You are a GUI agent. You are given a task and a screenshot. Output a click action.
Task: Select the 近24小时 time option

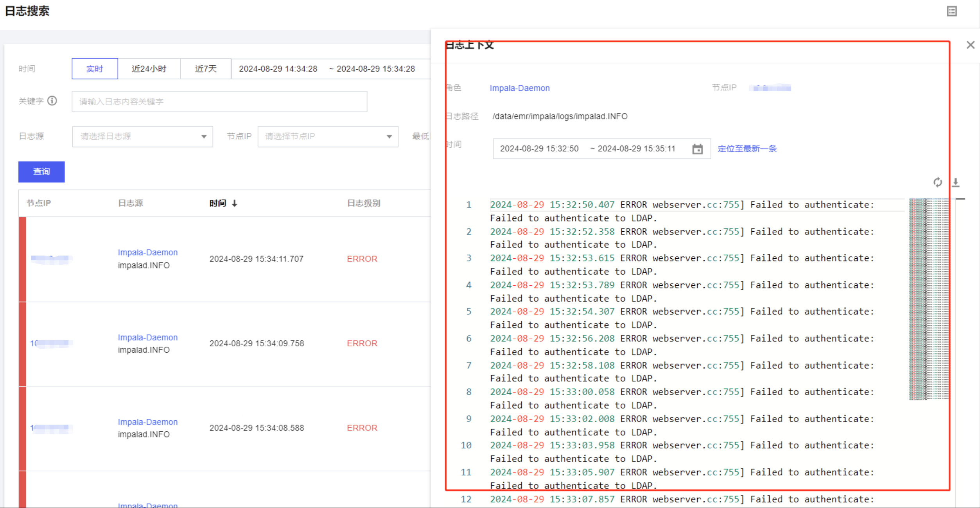coord(149,69)
